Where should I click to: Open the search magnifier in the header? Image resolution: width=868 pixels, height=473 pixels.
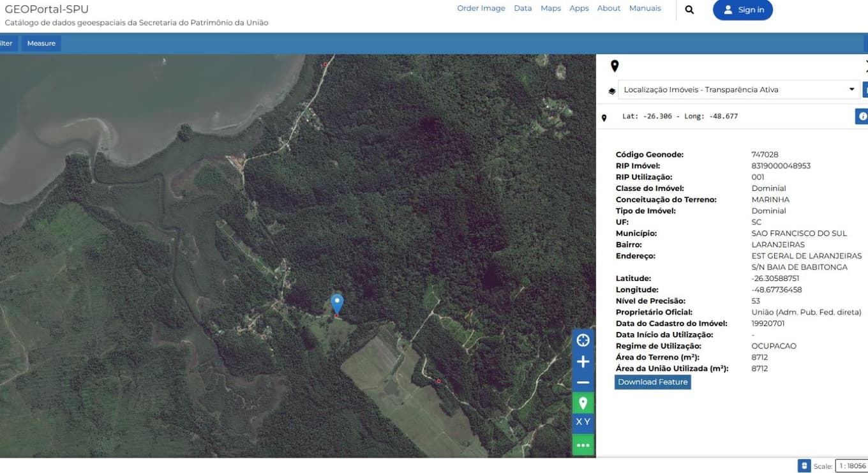point(689,10)
